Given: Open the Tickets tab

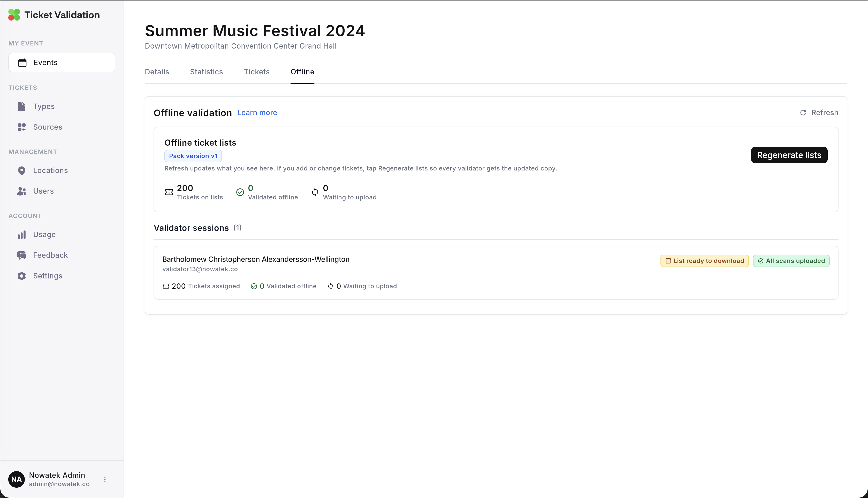Looking at the screenshot, I should (257, 72).
